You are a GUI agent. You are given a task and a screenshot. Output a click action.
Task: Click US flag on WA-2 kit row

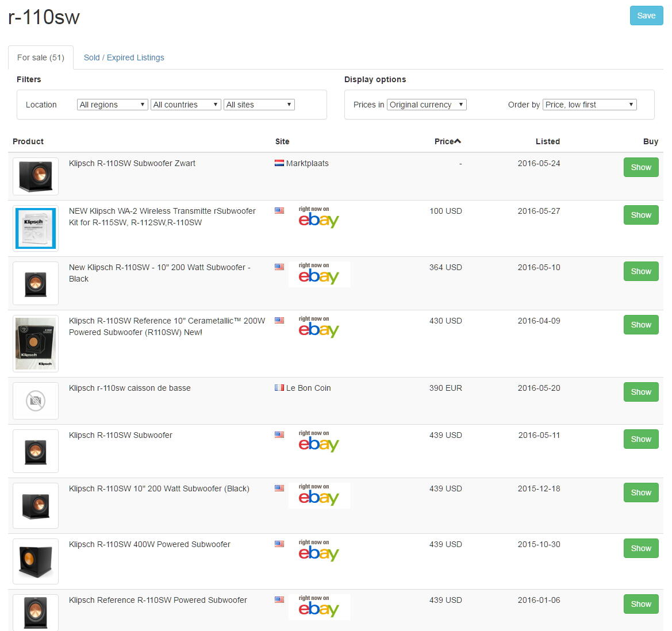(279, 211)
